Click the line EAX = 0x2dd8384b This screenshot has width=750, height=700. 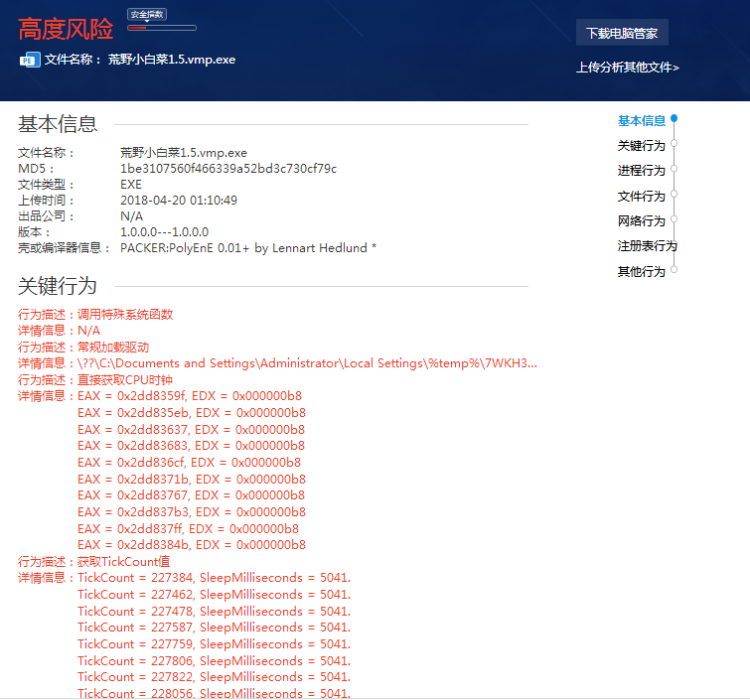(x=192, y=545)
